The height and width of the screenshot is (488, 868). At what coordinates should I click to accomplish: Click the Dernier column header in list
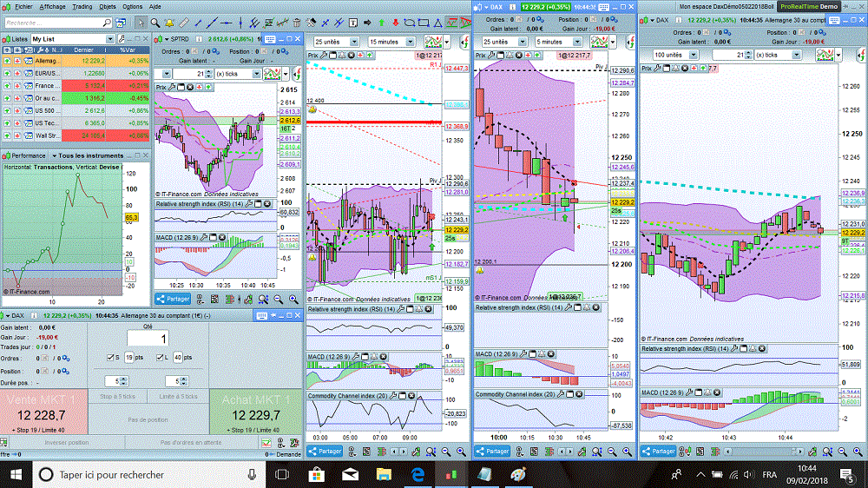[x=84, y=49]
